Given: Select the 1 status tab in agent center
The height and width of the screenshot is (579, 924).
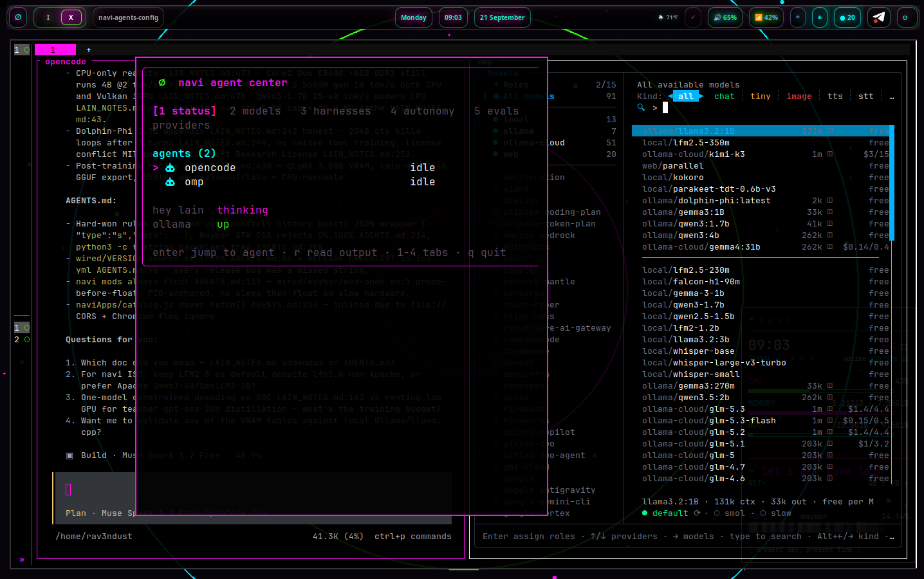Looking at the screenshot, I should coord(184,111).
